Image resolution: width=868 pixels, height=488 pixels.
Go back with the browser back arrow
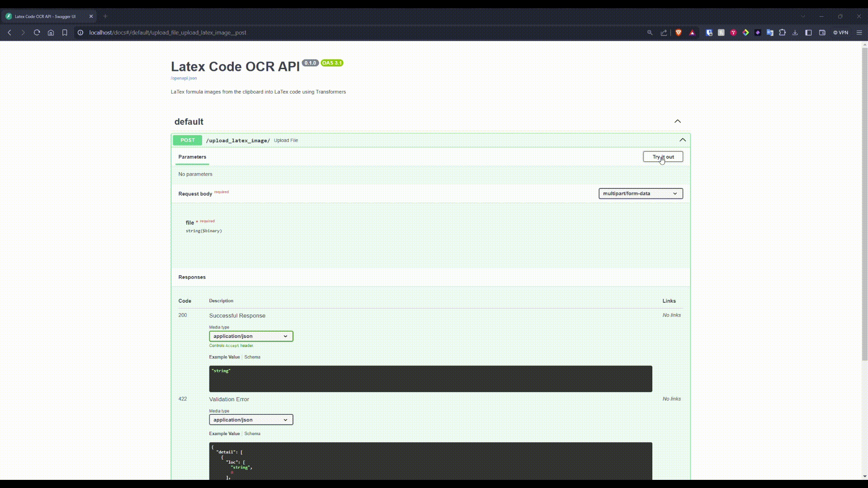click(9, 33)
